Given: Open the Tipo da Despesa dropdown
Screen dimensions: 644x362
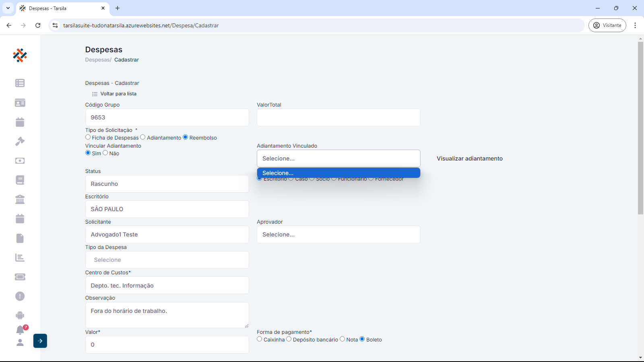Looking at the screenshot, I should click(167, 260).
